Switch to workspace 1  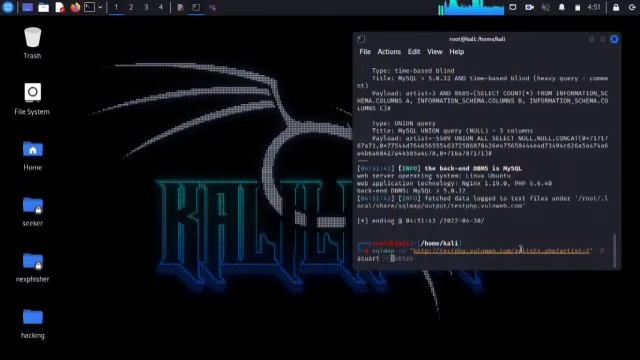(116, 7)
